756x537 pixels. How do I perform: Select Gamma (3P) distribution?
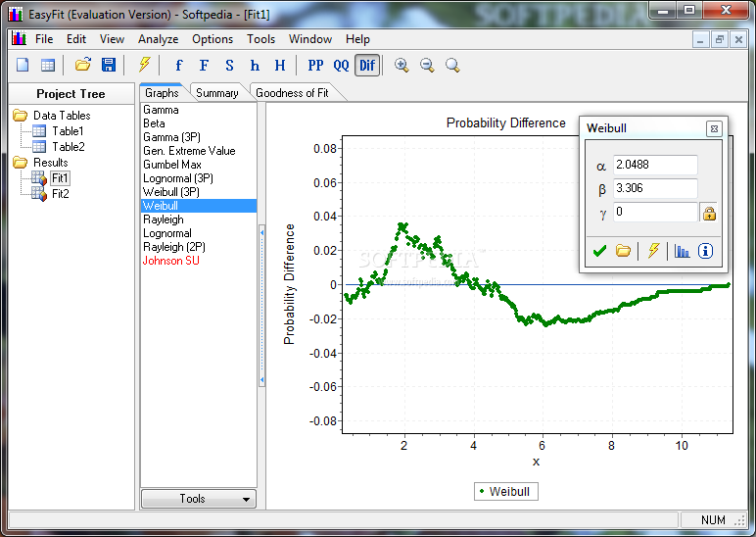click(x=199, y=137)
